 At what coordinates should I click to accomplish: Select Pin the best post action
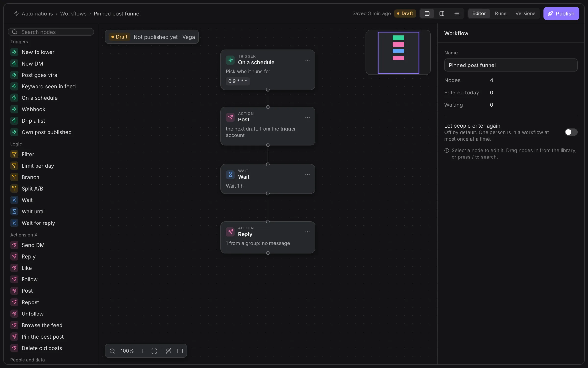[x=51, y=337]
